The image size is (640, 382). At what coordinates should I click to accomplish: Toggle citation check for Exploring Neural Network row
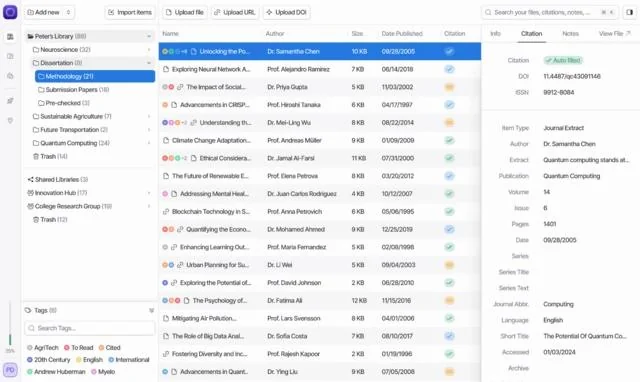tap(449, 69)
